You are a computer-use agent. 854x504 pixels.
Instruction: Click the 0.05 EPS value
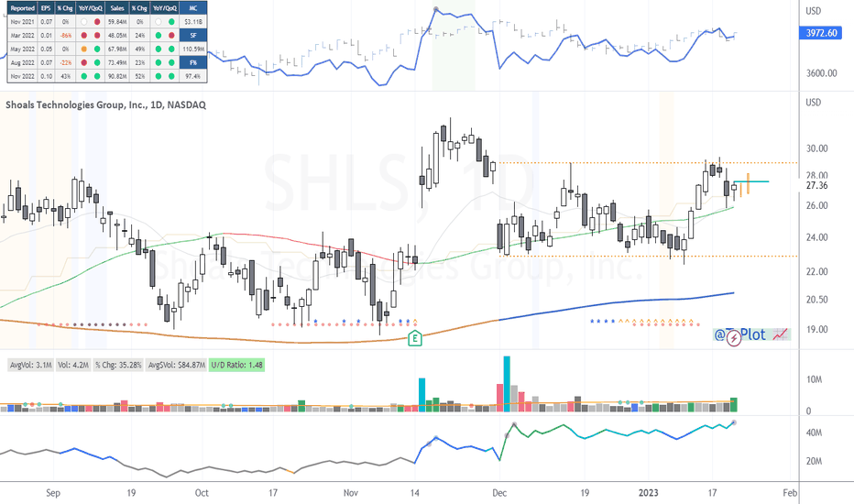[x=47, y=49]
